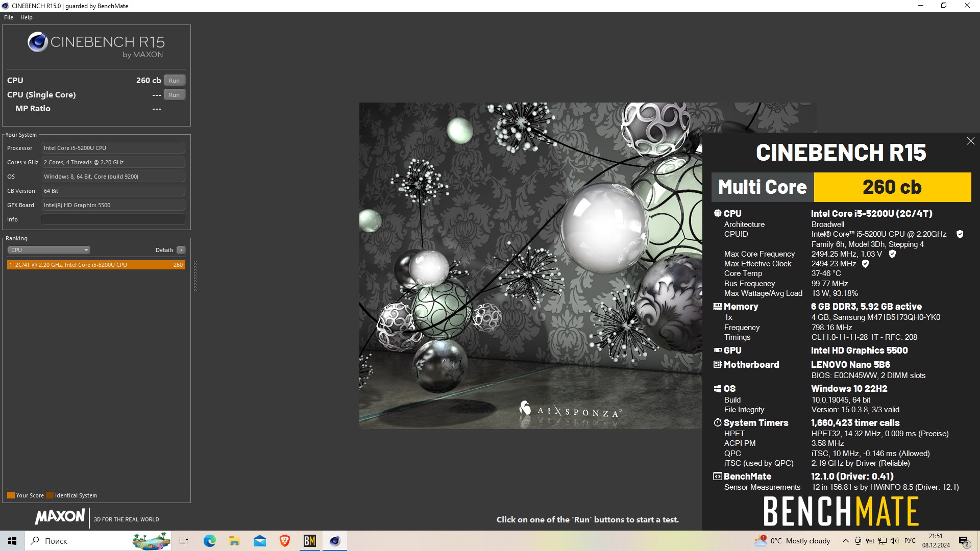Viewport: 980px width, 551px height.
Task: Click the Cinebench logo sphere icon
Action: [38, 42]
